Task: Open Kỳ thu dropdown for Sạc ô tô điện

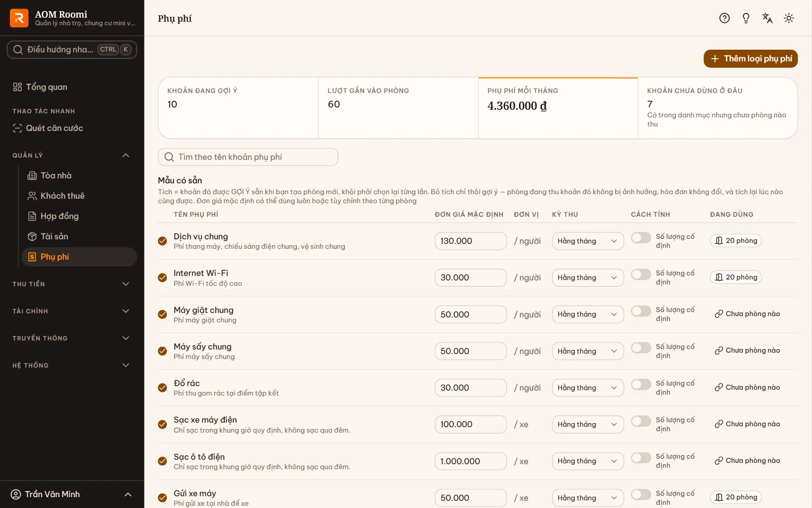Action: [588, 461]
